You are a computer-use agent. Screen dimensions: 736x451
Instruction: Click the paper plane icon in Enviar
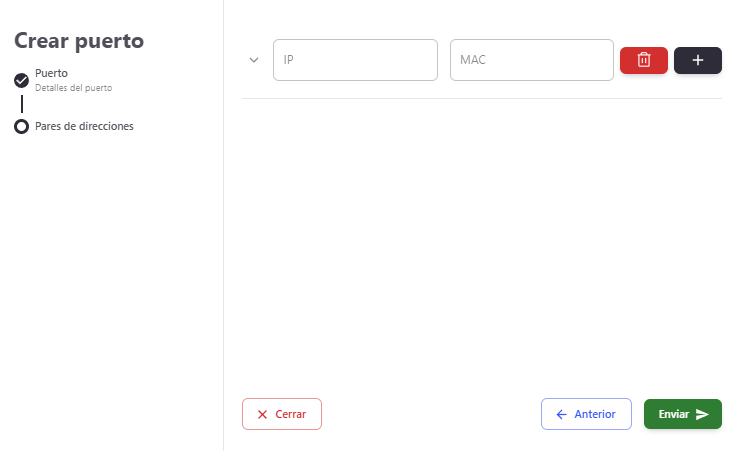tap(702, 414)
